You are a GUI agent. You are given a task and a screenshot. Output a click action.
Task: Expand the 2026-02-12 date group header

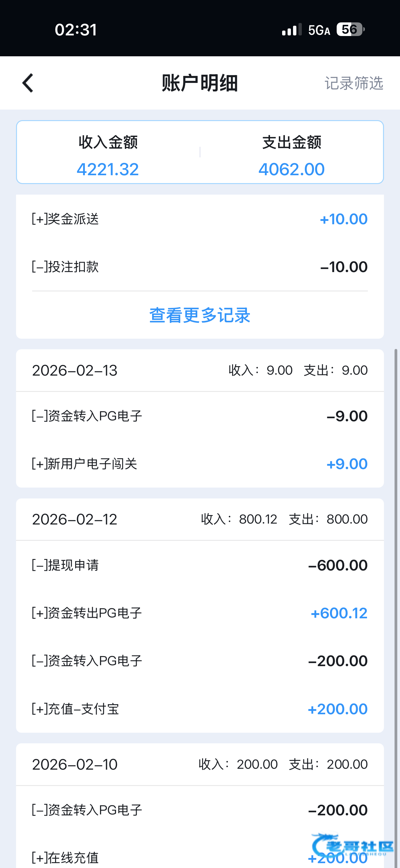(200, 519)
